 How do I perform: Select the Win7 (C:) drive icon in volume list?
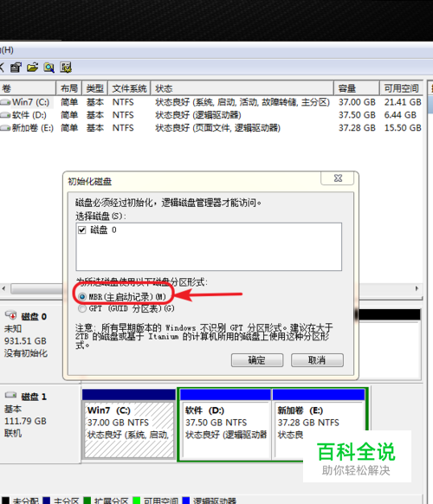tap(5, 102)
